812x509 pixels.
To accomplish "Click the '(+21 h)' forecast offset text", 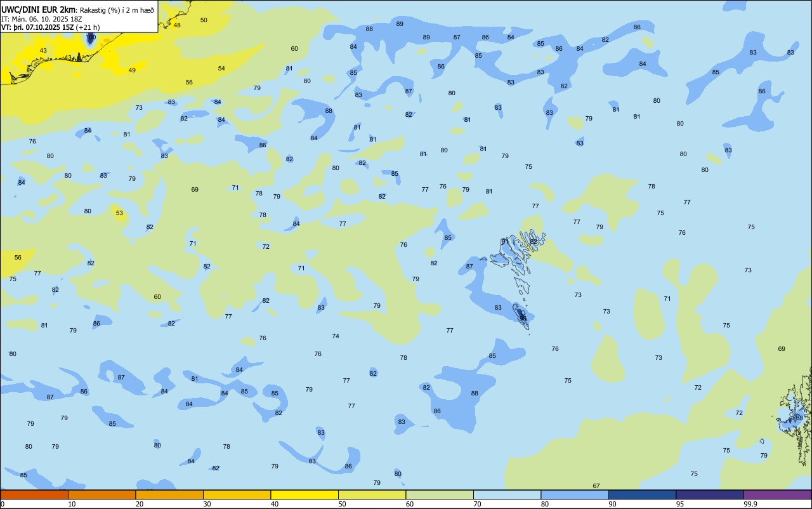I will click(88, 27).
